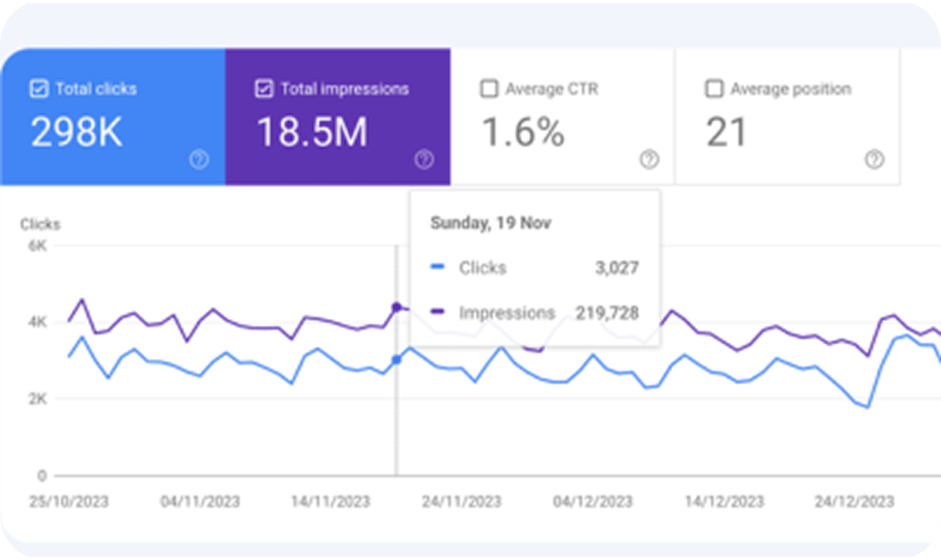Enable the Average position checkbox
Viewport: 941px width, 560px height.
point(714,88)
